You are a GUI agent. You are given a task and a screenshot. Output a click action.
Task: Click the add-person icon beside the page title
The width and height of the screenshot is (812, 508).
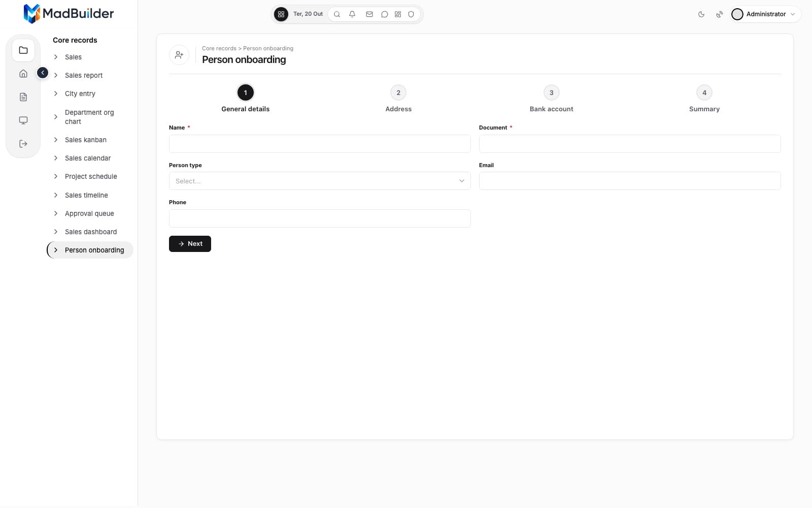(179, 55)
